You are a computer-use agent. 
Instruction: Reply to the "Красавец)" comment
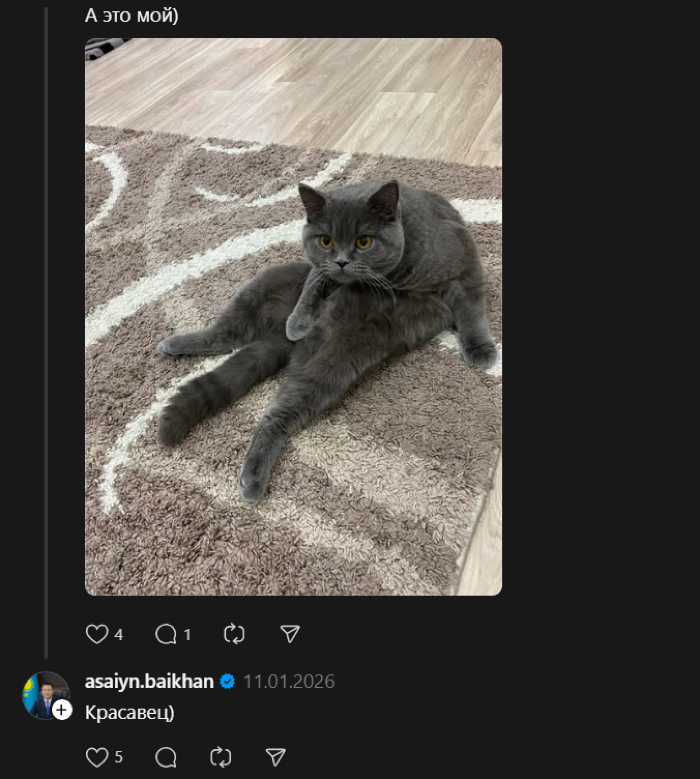click(166, 757)
